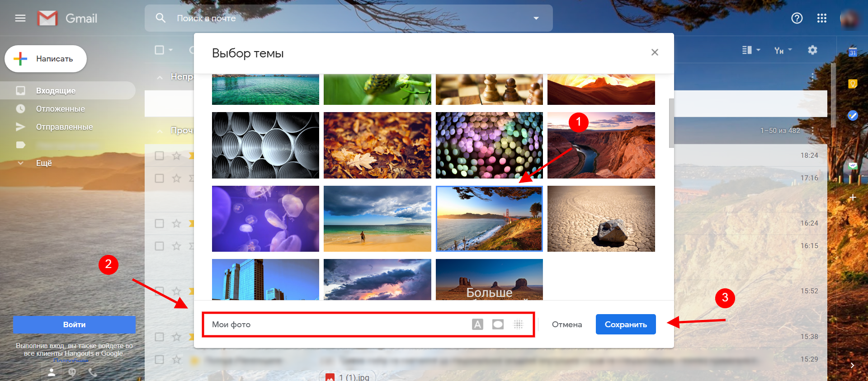Click the 'Сохранить' button
Viewport: 868px width, 381px height.
(x=626, y=324)
